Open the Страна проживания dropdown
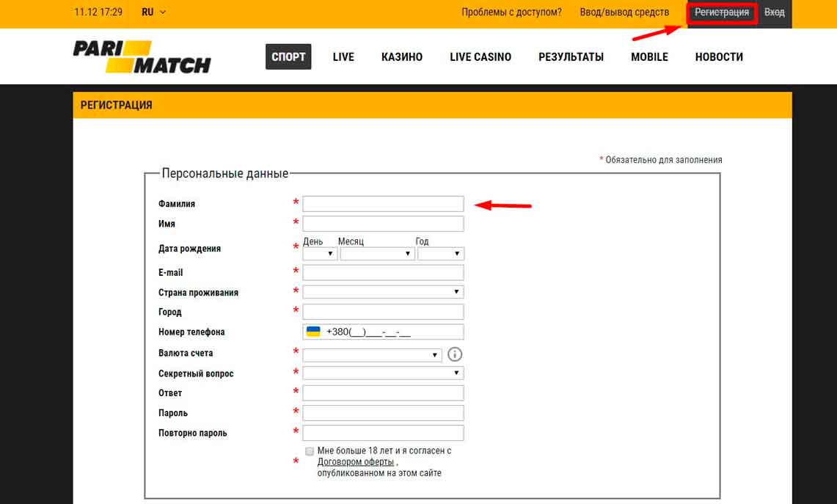This screenshot has height=504, width=837. click(383, 291)
